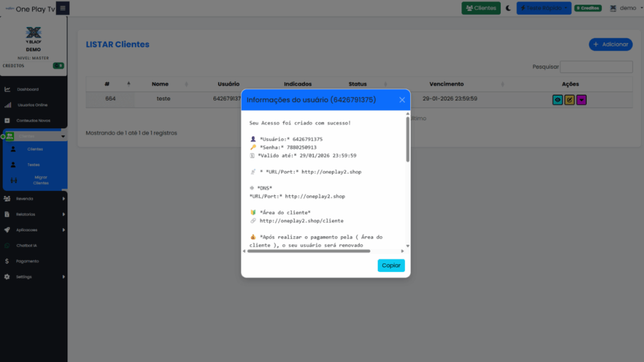
Task: Click the dialog scrollbar right arrow
Action: [402, 251]
